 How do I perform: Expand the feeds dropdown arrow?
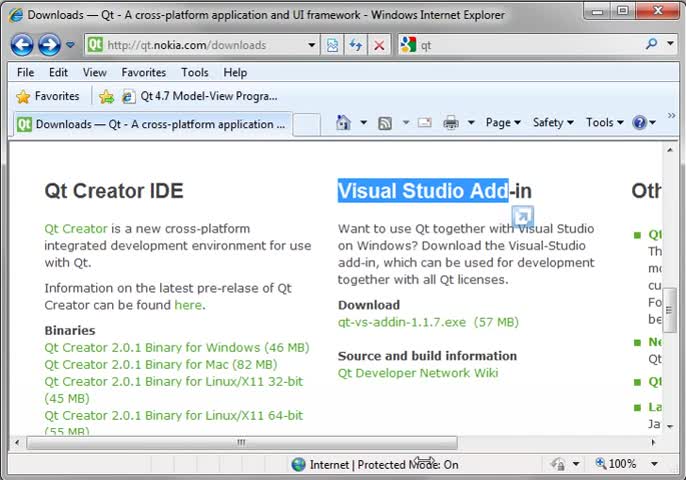(x=406, y=123)
